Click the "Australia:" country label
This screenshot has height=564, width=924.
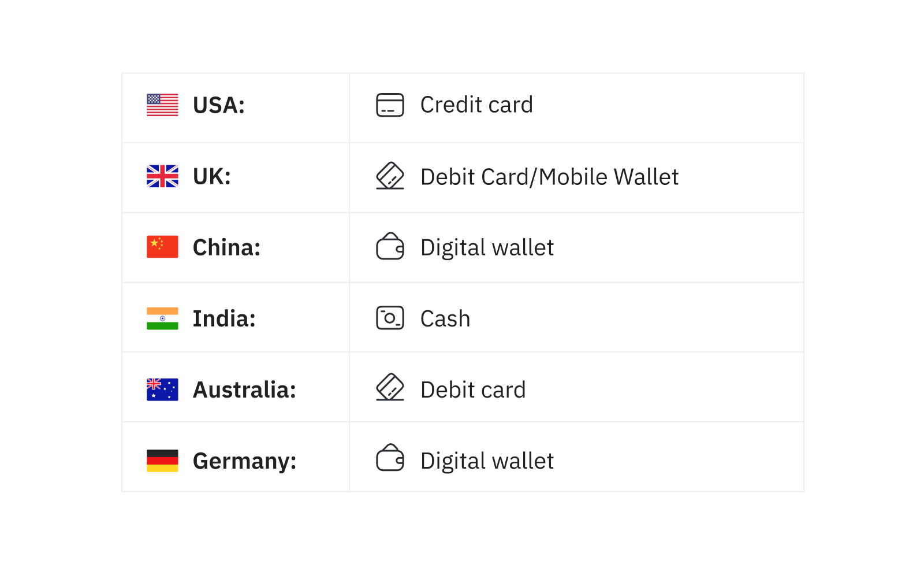tap(244, 390)
